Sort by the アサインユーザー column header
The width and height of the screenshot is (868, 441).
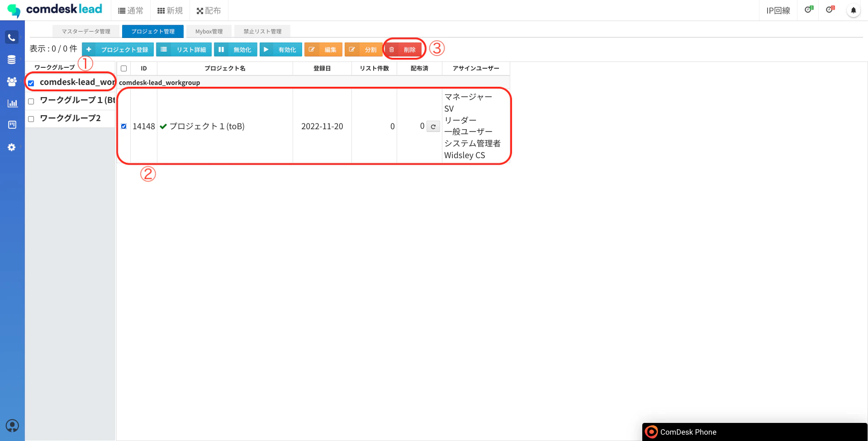(476, 69)
